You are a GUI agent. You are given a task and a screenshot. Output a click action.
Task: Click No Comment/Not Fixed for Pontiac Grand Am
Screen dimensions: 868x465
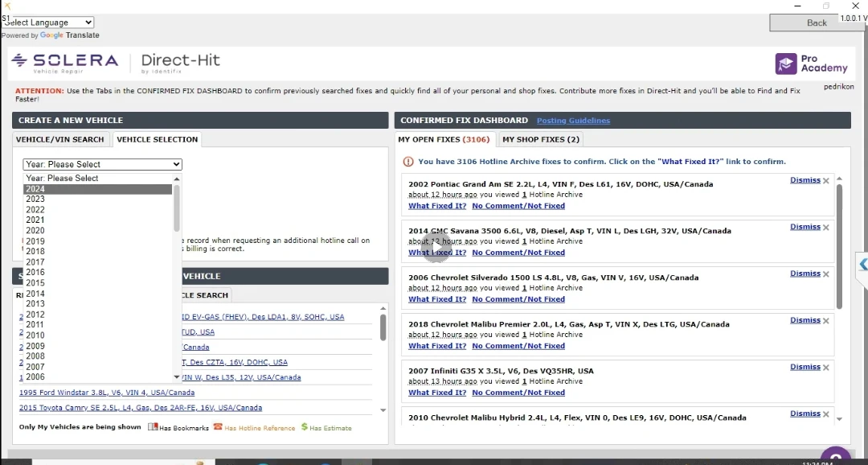(518, 206)
